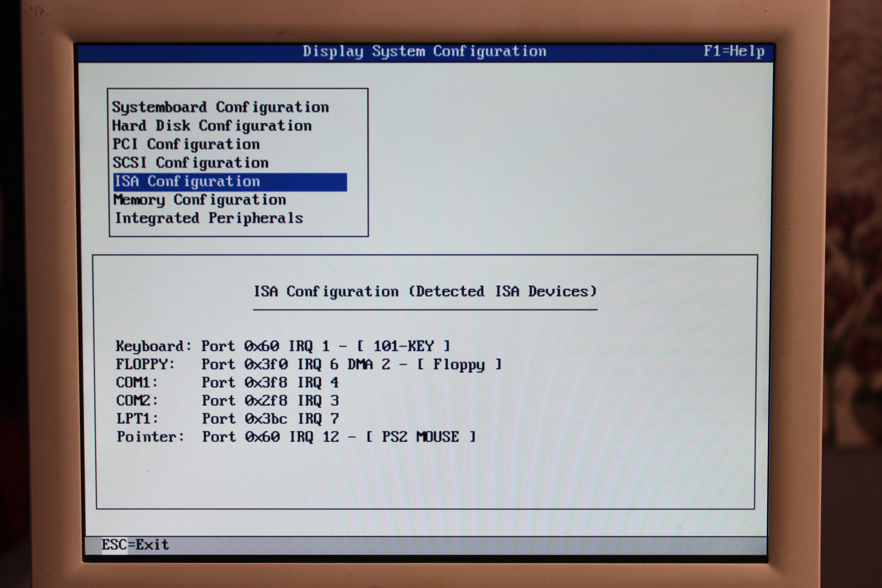Viewport: 882px width, 588px height.
Task: Open Memory Configuration entry
Action: (200, 200)
